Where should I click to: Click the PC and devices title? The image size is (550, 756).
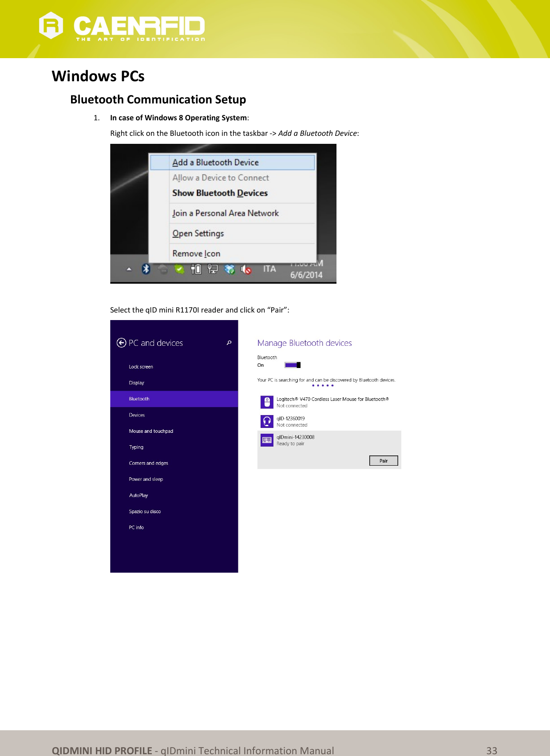click(x=156, y=343)
